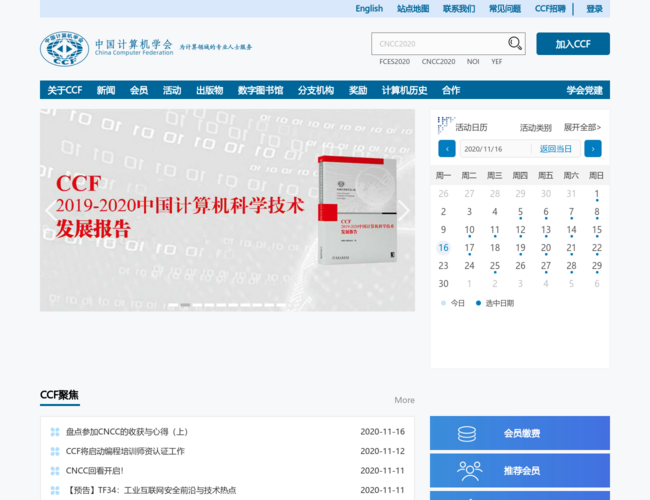Image resolution: width=650 pixels, height=500 pixels.
Task: Click the carousel previous slide arrow
Action: tap(51, 211)
